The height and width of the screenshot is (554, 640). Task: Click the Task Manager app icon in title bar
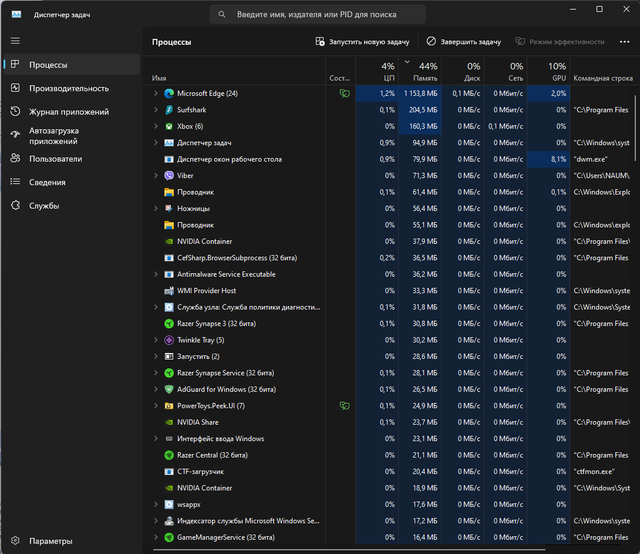(16, 14)
